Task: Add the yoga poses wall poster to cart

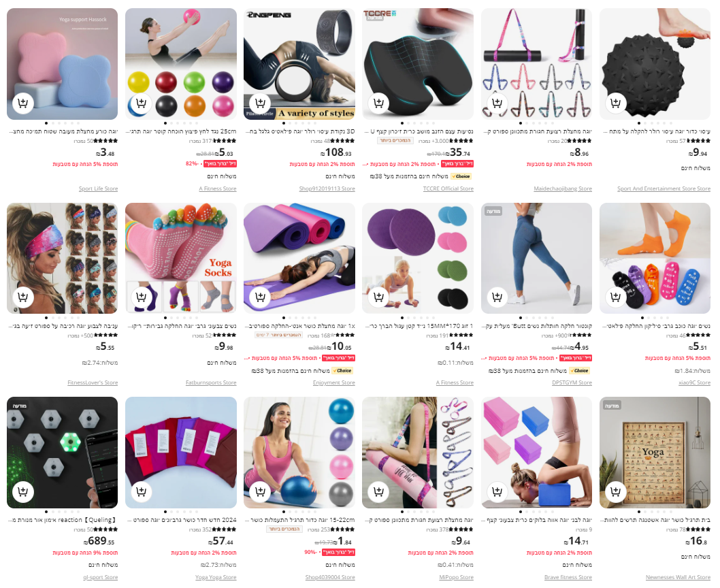Action: tap(615, 491)
